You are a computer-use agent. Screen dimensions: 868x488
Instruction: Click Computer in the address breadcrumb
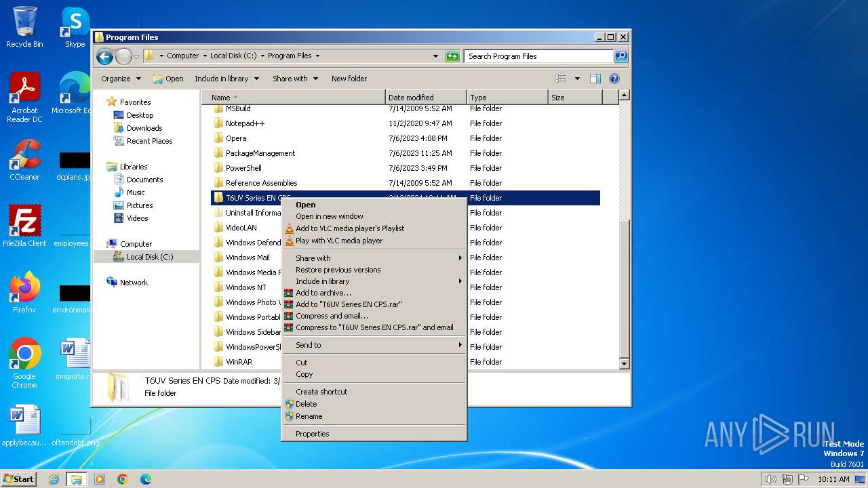click(x=183, y=56)
